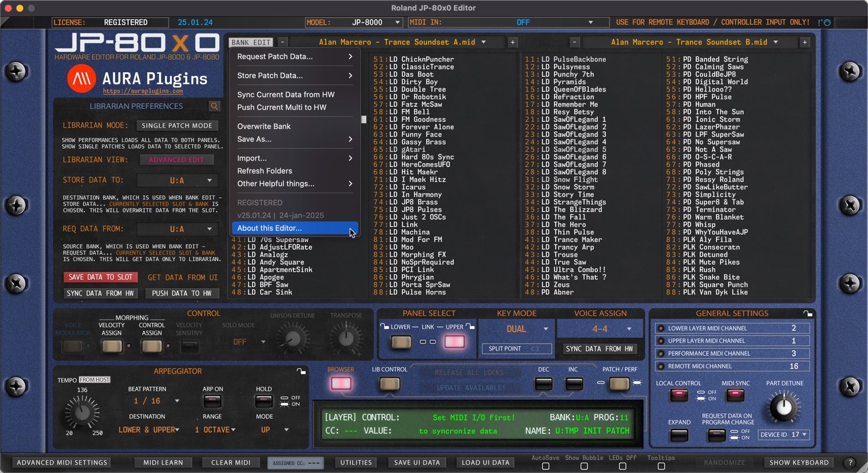868x473 pixels.
Task: Select the glowing BROWSER icon button
Action: click(341, 383)
